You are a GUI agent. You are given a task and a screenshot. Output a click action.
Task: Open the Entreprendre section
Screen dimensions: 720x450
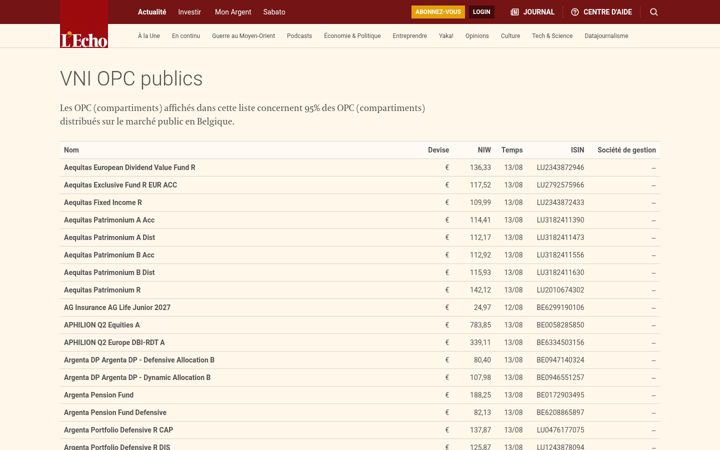(410, 36)
